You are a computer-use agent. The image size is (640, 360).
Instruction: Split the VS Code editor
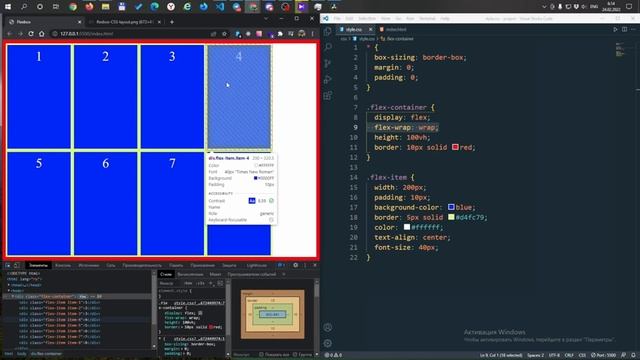tap(624, 29)
